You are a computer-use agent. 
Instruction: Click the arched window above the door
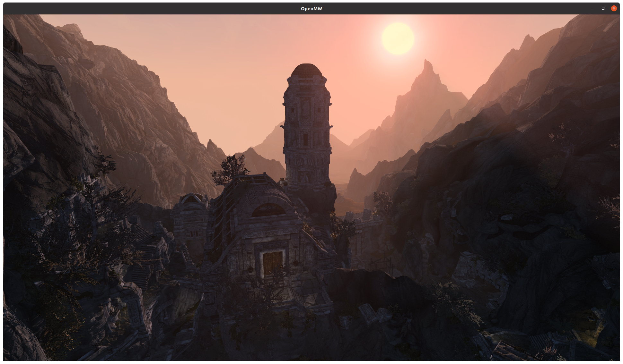[x=268, y=210]
